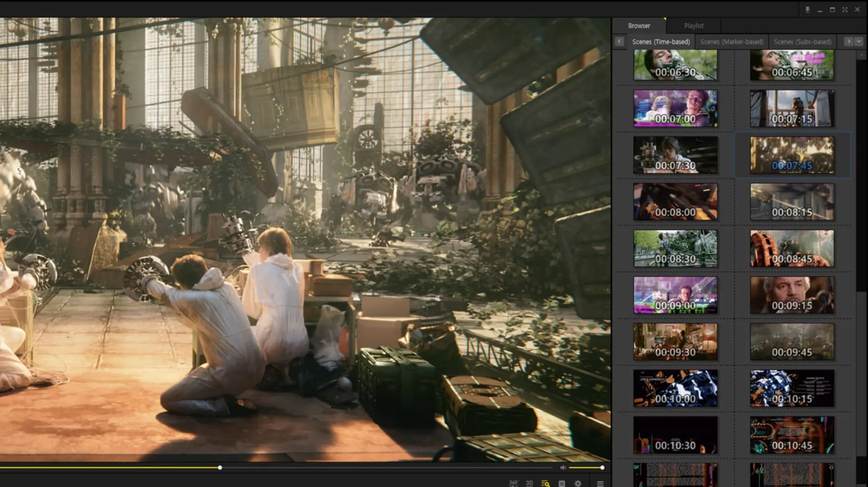The height and width of the screenshot is (487, 868).
Task: Select the 00:10:45 scene thumbnail
Action: tap(792, 435)
